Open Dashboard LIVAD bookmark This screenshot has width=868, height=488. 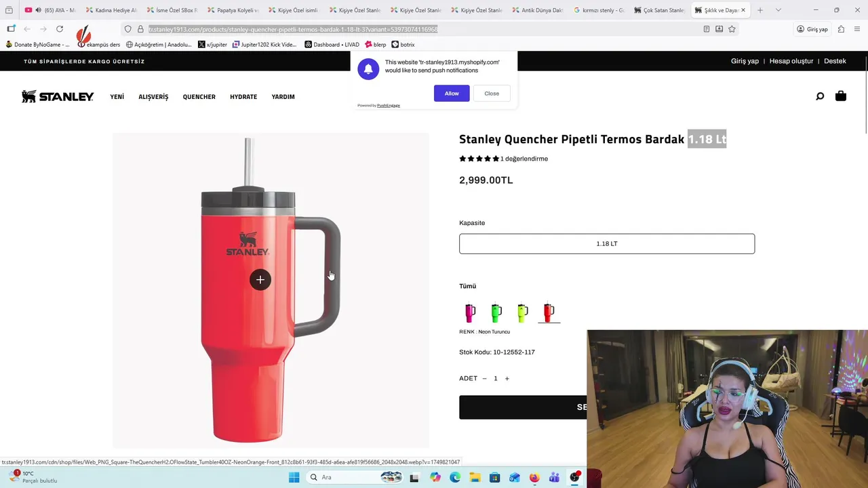pyautogui.click(x=332, y=45)
